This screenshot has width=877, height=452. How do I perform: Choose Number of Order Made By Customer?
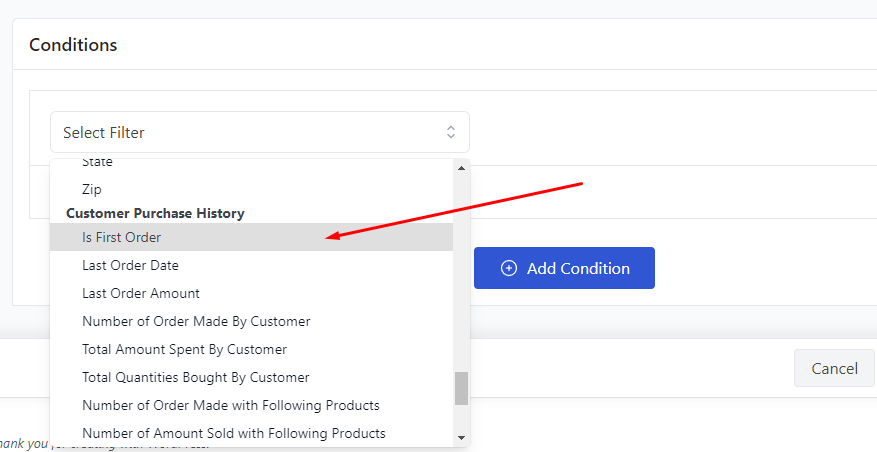click(x=251, y=321)
